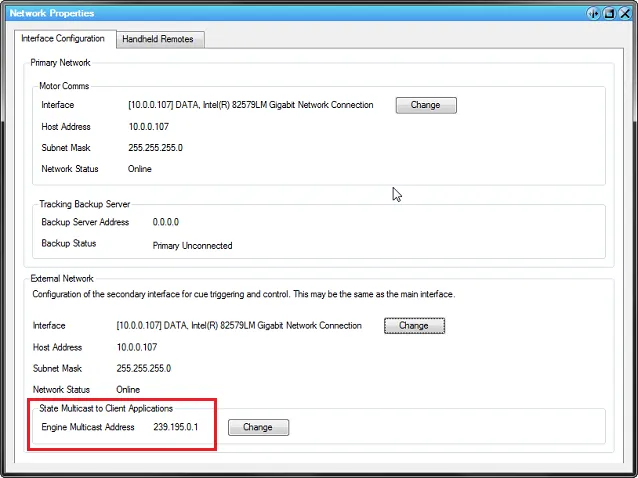Image resolution: width=638 pixels, height=478 pixels.
Task: Click Change for the Motor Comms interface
Action: click(x=426, y=105)
